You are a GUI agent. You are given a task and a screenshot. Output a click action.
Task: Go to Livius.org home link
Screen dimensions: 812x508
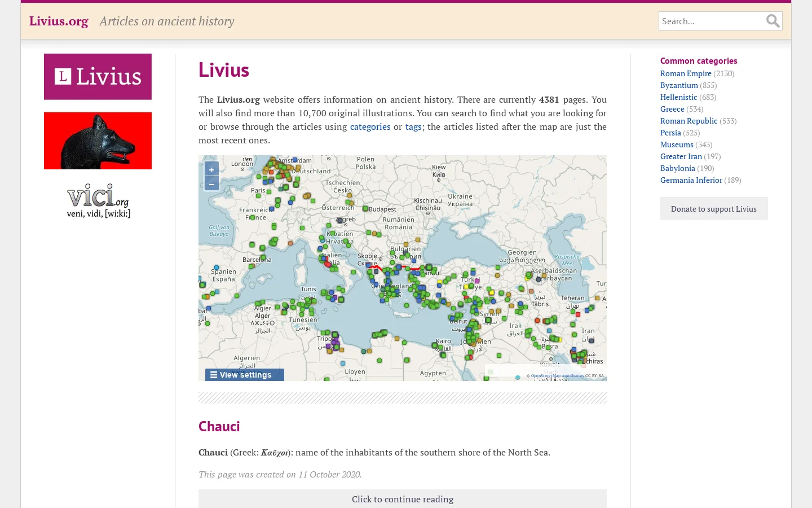click(59, 21)
